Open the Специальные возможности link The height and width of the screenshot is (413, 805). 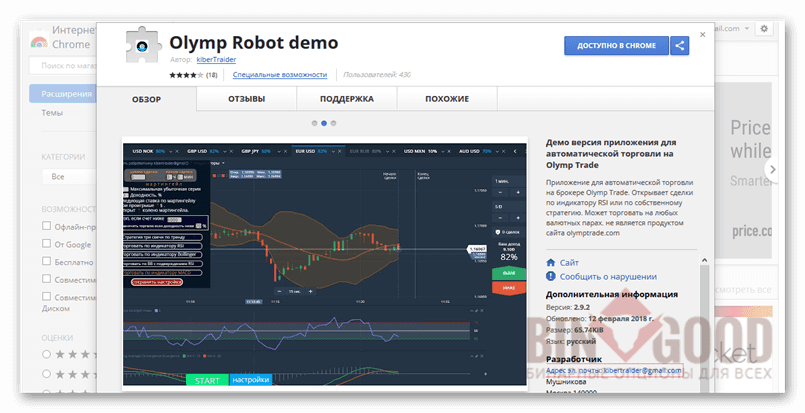(x=280, y=75)
